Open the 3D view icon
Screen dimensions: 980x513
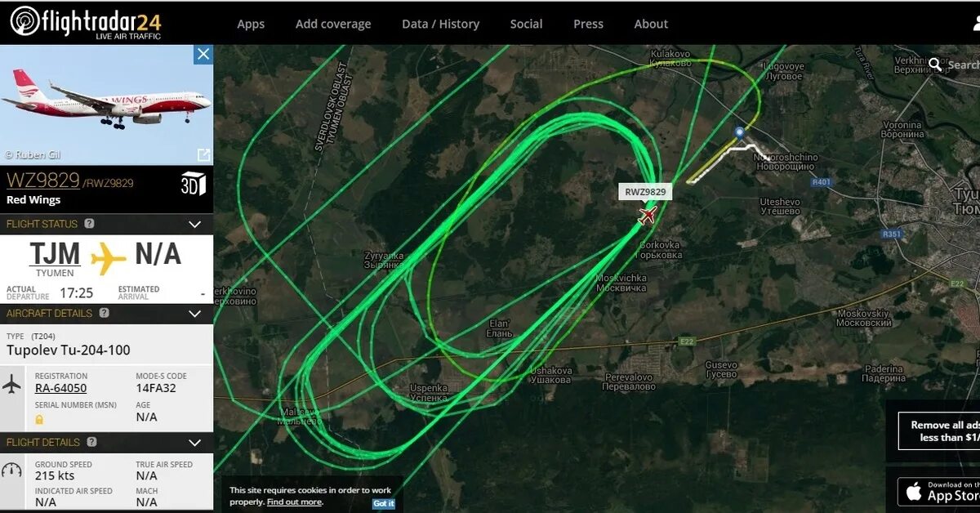point(193,184)
